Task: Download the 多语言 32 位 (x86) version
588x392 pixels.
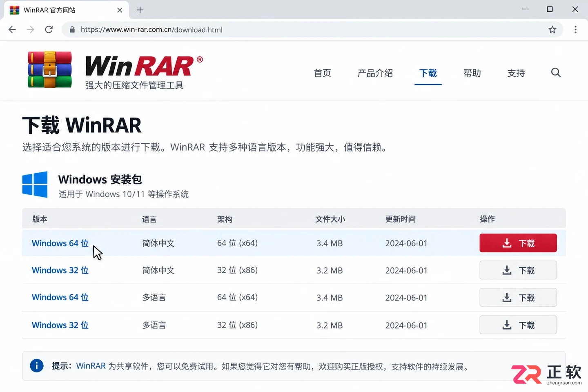Action: coord(518,325)
